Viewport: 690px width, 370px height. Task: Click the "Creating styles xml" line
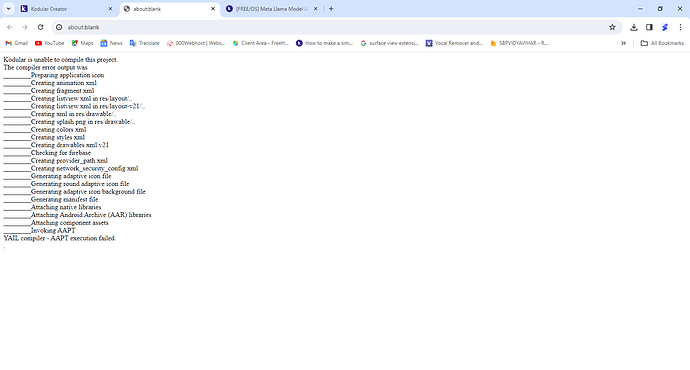pos(58,137)
